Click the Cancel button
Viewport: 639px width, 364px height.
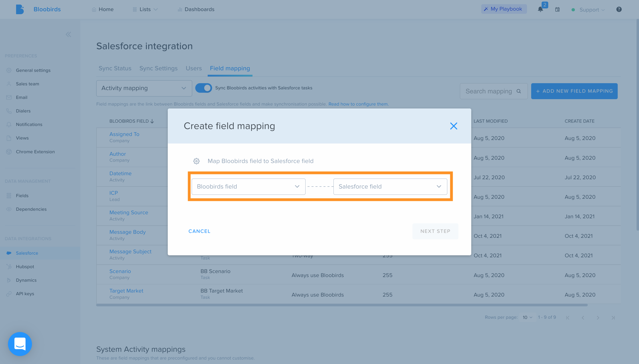tap(199, 231)
